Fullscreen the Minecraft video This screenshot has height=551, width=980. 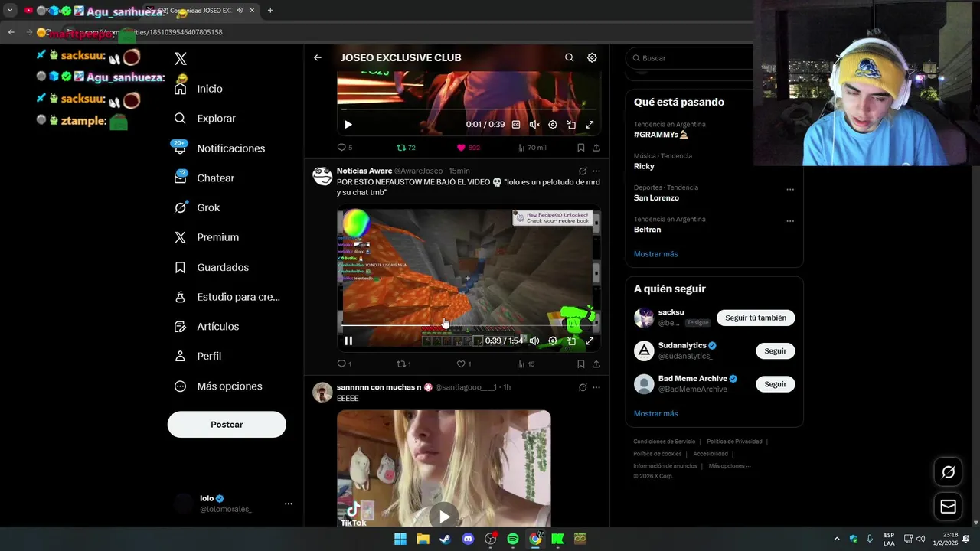590,341
